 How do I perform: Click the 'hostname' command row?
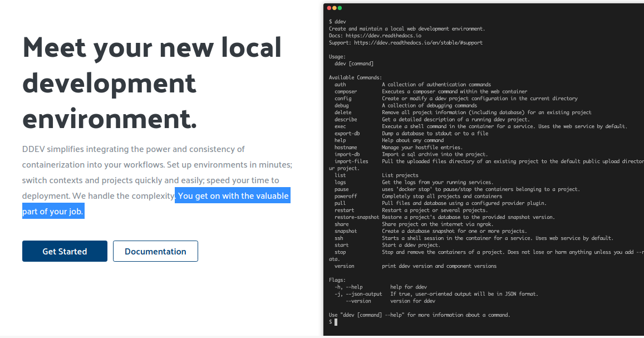coord(399,147)
